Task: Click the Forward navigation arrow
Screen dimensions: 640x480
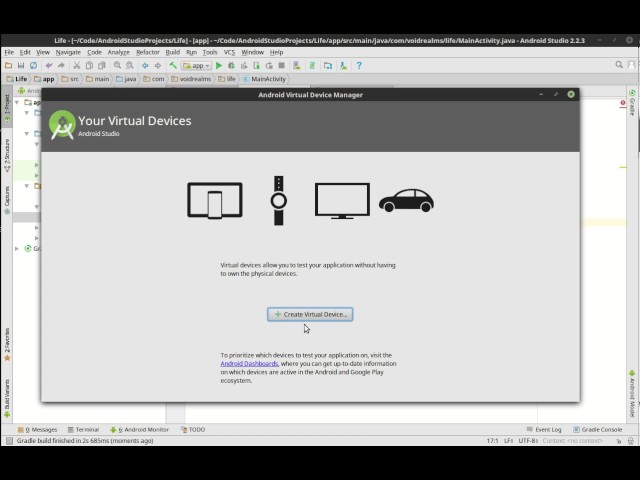Action: click(x=158, y=65)
